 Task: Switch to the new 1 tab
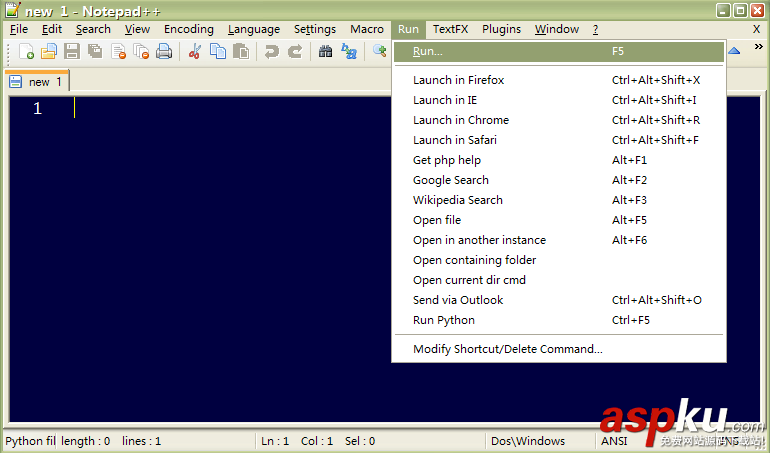pyautogui.click(x=37, y=82)
